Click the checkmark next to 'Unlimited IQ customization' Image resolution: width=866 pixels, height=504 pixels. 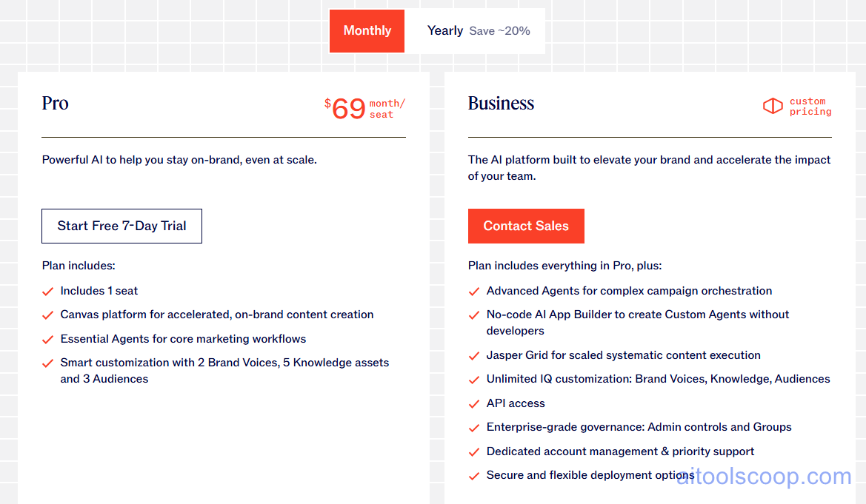click(x=474, y=380)
